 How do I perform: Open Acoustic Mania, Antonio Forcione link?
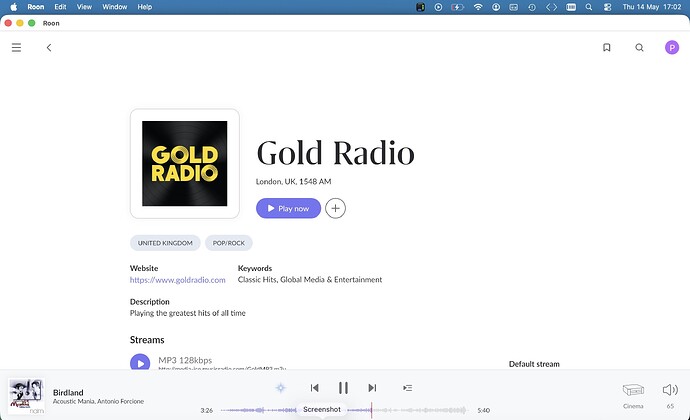(x=98, y=402)
